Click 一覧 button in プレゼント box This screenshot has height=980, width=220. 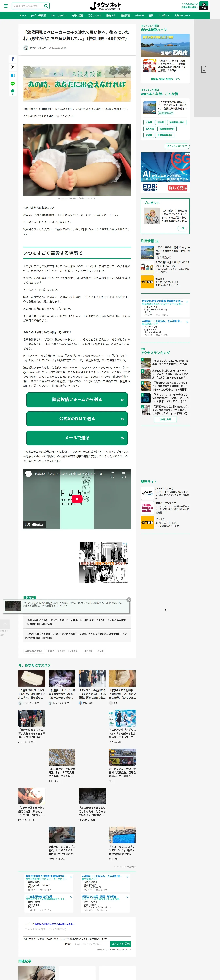pyautogui.click(x=182, y=228)
